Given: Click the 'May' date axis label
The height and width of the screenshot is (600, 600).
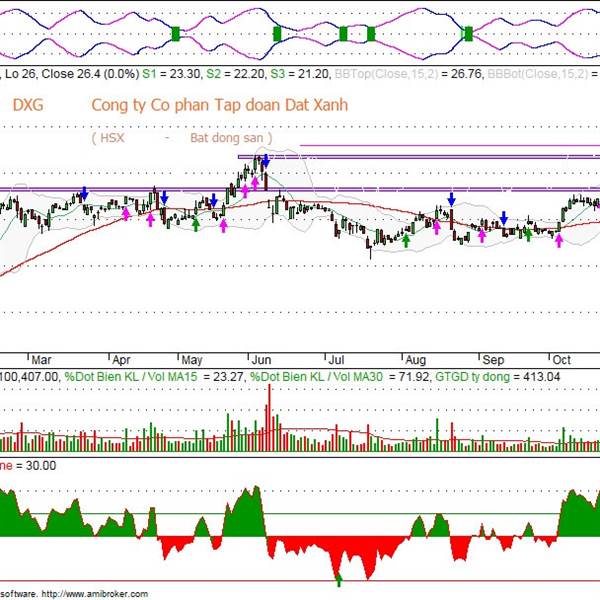Looking at the screenshot, I should pos(192,360).
